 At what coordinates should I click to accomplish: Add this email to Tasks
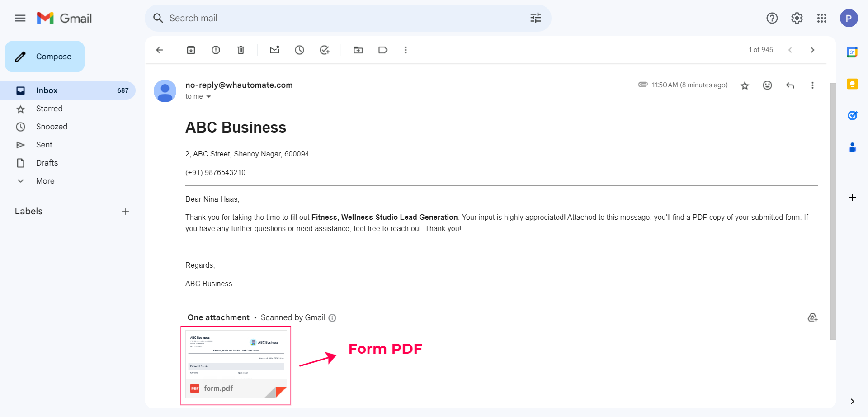point(324,50)
